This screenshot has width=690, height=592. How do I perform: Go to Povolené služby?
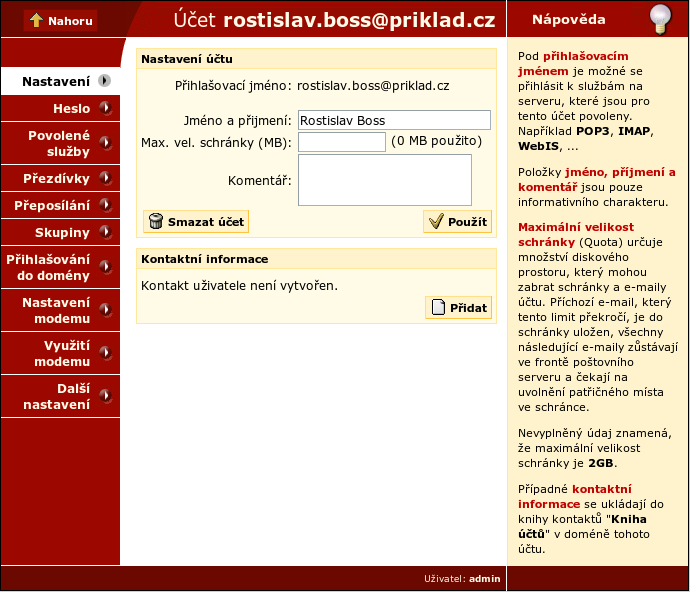point(60,143)
